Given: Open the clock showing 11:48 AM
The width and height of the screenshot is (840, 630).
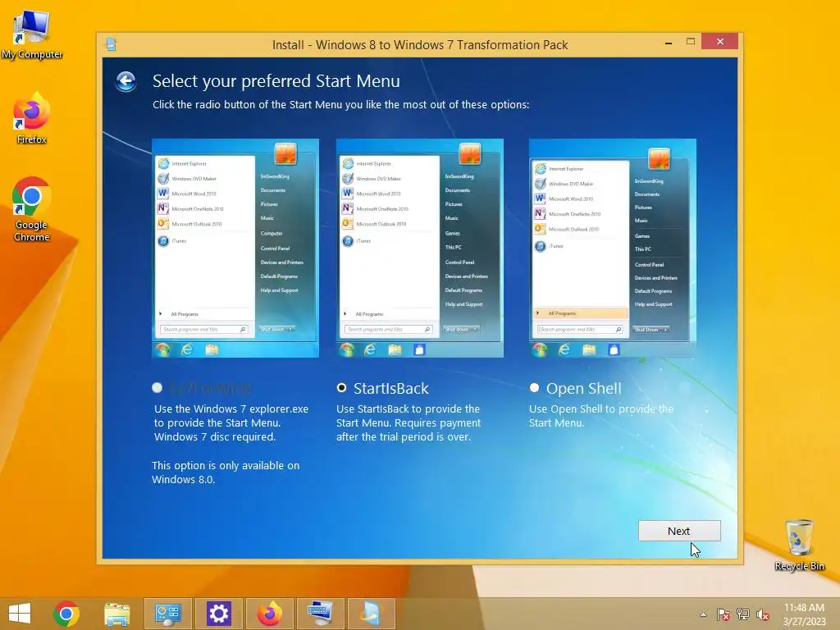Looking at the screenshot, I should coord(804,614).
